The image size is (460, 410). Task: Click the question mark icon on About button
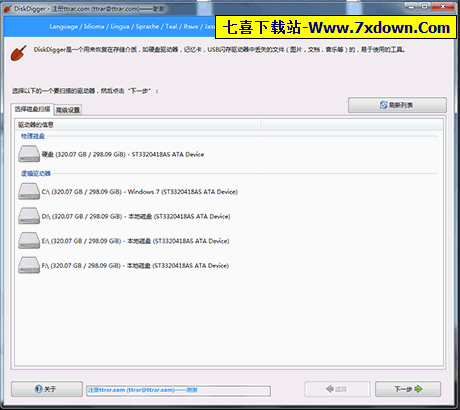pos(39,389)
